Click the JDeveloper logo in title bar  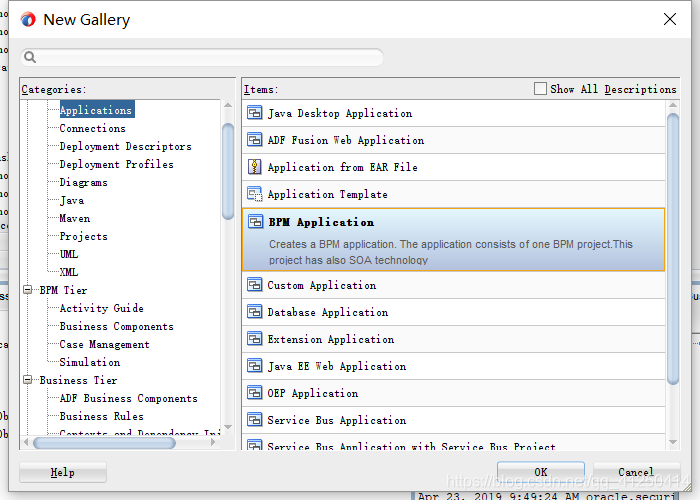(x=28, y=20)
